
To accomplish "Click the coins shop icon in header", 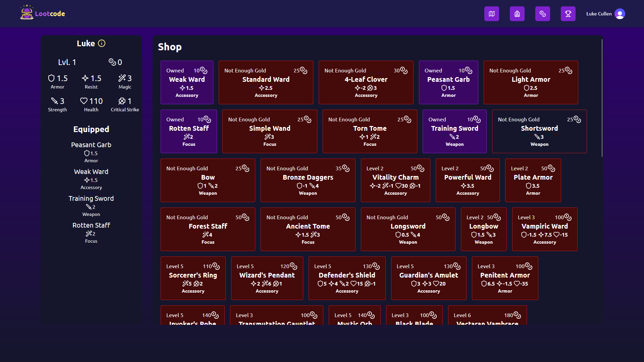I will tap(542, 14).
